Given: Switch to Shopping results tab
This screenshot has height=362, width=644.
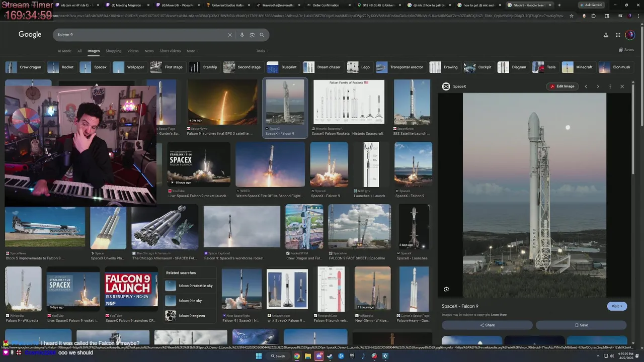Looking at the screenshot, I should (113, 51).
